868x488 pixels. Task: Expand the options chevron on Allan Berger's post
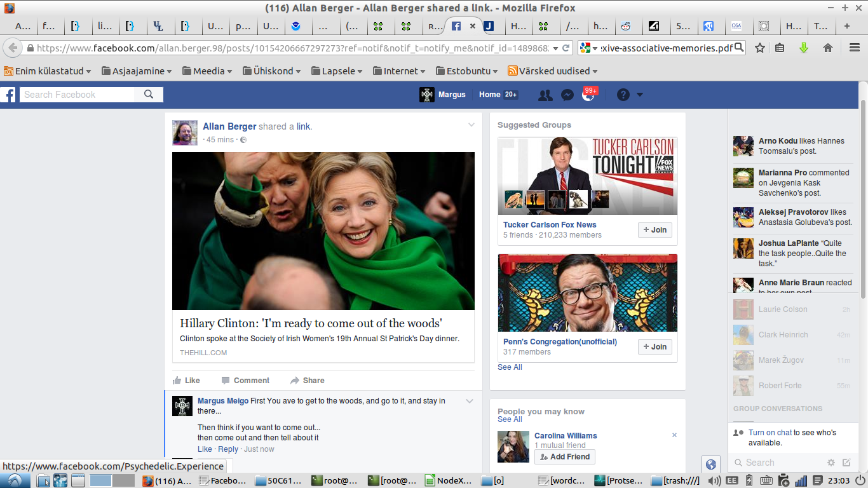(471, 125)
